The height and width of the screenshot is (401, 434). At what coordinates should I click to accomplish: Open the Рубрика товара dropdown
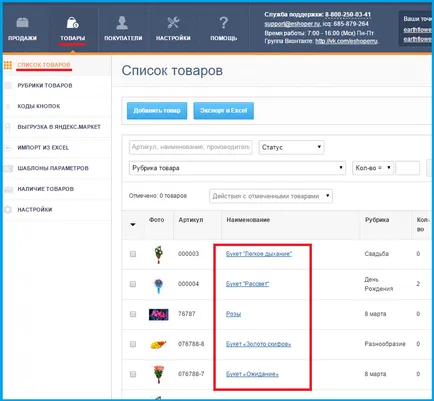coord(237,168)
